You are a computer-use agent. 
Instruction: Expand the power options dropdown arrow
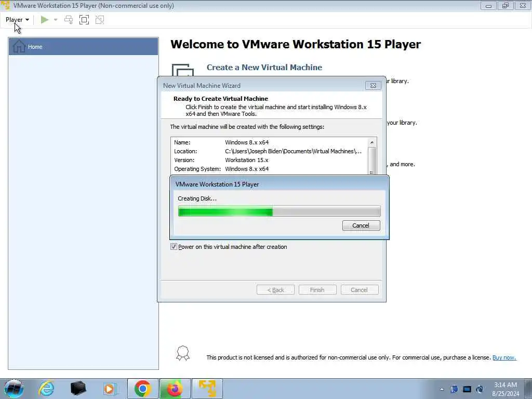pos(56,20)
